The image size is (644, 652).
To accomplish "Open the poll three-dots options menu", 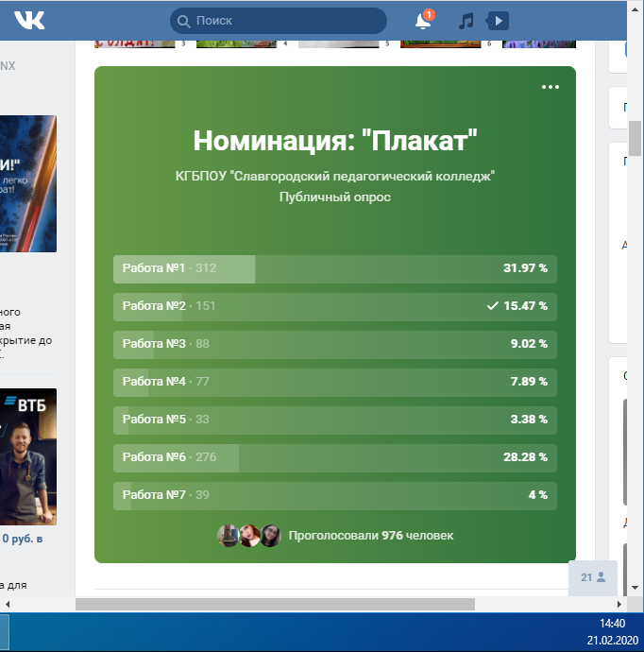I will [551, 87].
